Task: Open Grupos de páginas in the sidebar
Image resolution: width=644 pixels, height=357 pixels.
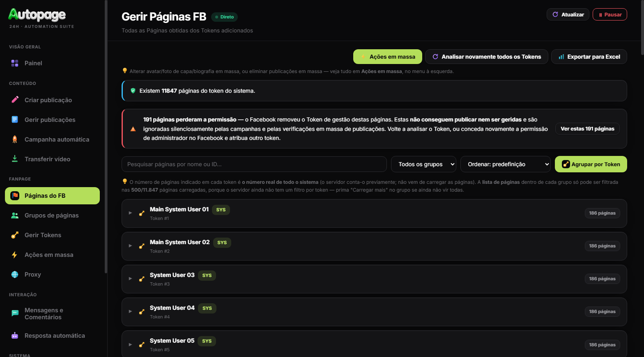Action: pyautogui.click(x=52, y=215)
